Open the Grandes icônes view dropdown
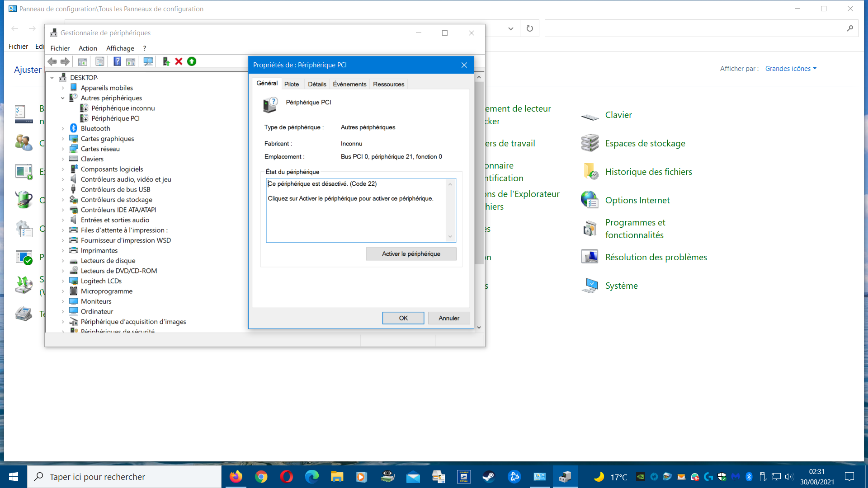 coord(791,69)
